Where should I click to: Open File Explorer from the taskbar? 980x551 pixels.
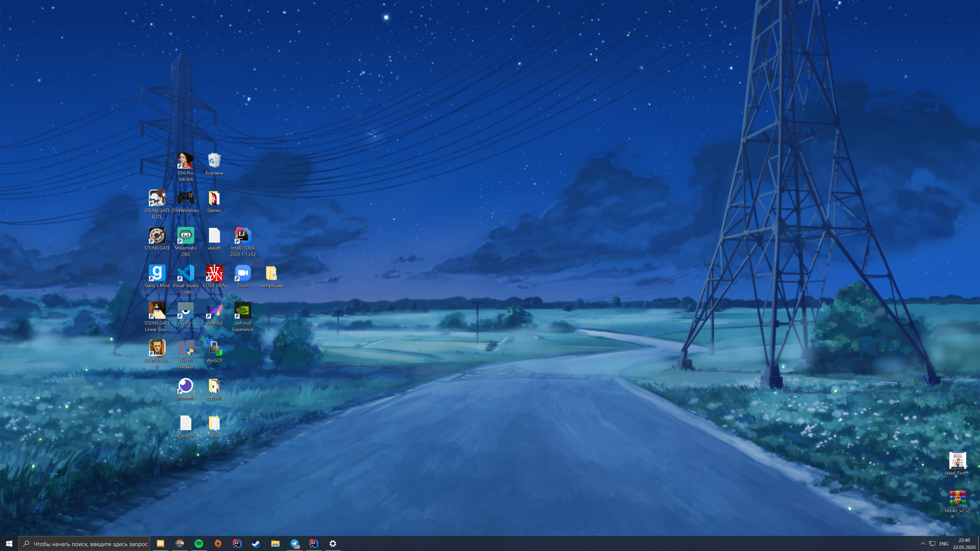tap(275, 543)
